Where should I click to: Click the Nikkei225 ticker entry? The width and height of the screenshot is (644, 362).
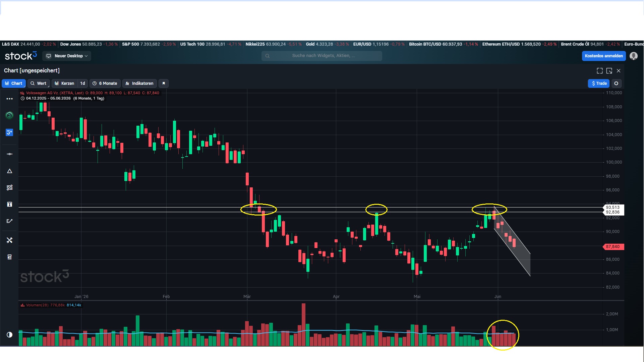tap(274, 44)
